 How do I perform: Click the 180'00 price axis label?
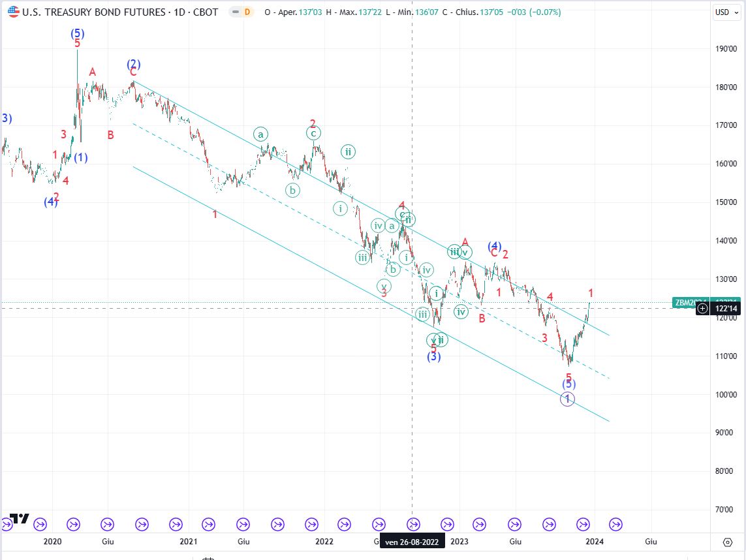(726, 87)
